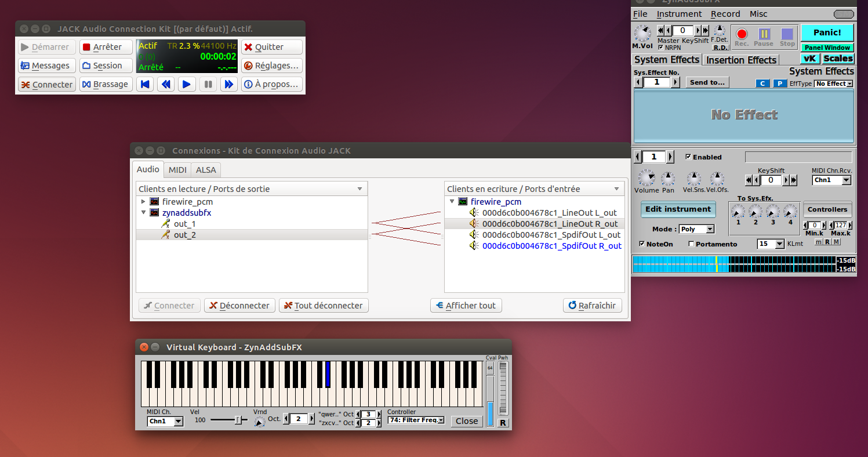The image size is (868, 457).
Task: Click the Tout déconnecter button
Action: point(323,306)
